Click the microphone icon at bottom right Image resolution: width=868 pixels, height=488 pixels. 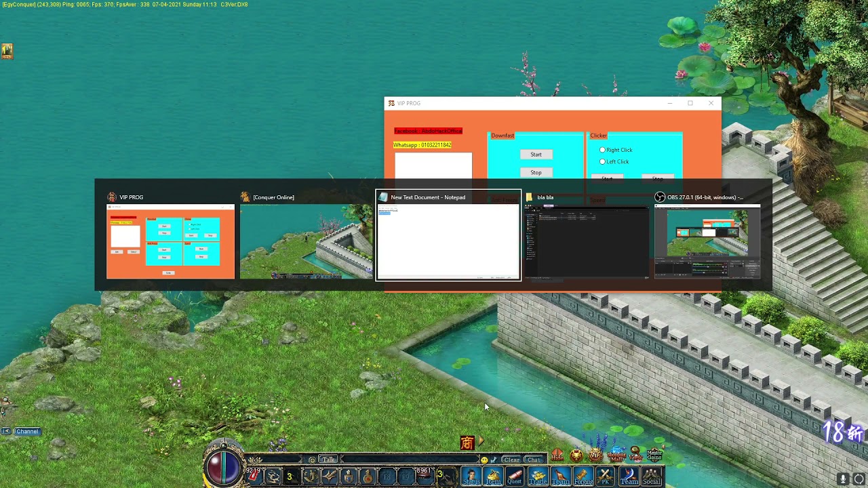point(843,479)
